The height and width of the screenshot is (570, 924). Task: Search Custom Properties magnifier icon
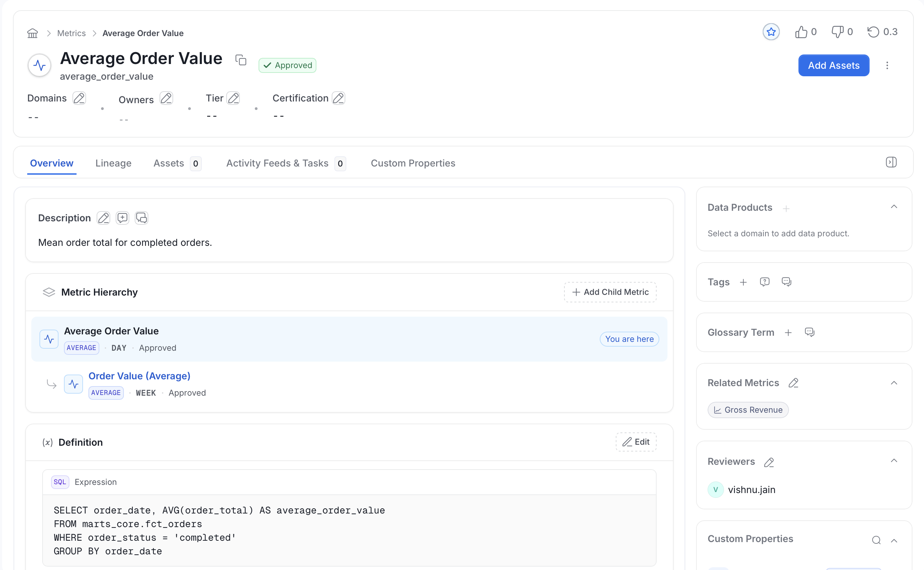pyautogui.click(x=876, y=540)
